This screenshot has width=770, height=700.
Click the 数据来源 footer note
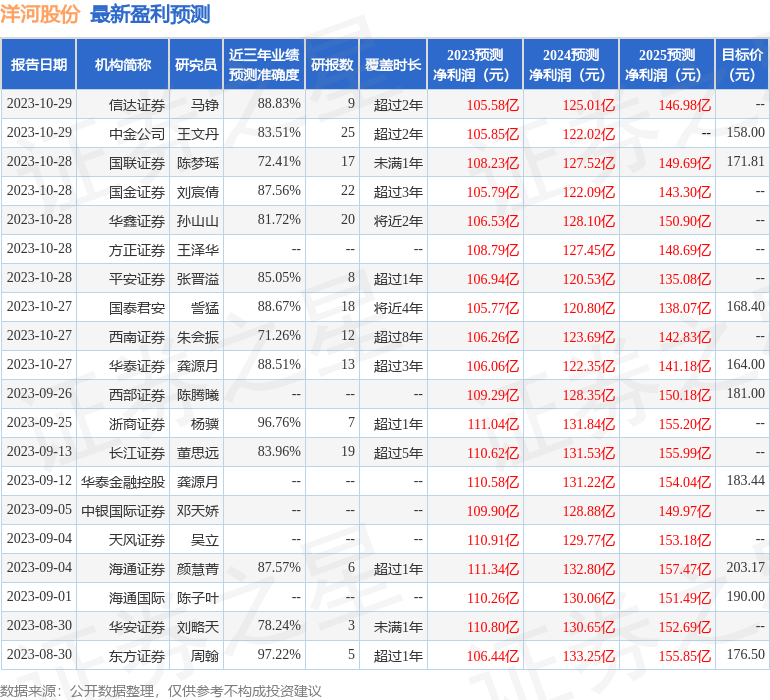click(x=161, y=691)
